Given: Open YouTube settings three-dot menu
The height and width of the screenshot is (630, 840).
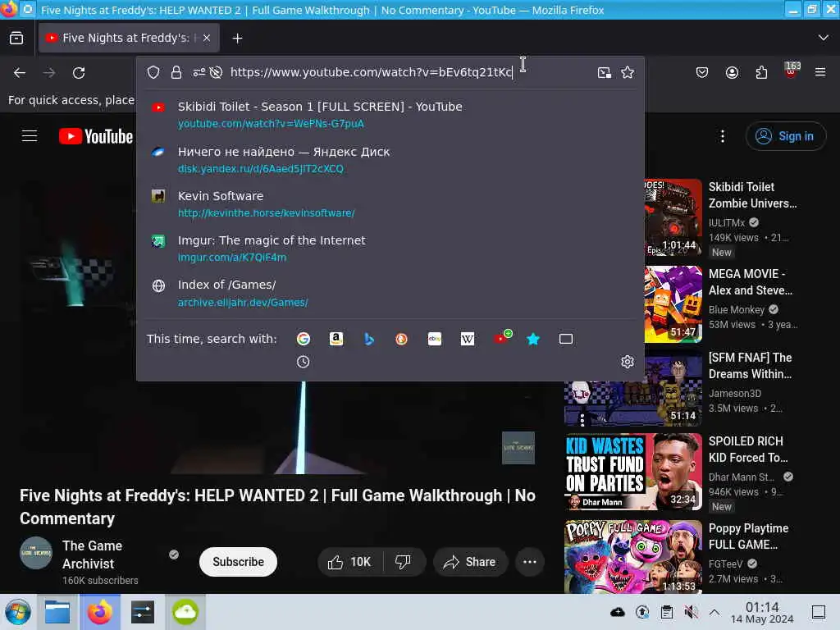Looking at the screenshot, I should (722, 136).
